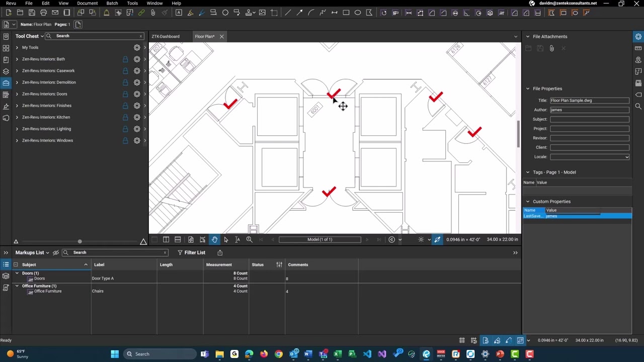Open the Document menu
Viewport: 644px width, 362px height.
(x=87, y=3)
